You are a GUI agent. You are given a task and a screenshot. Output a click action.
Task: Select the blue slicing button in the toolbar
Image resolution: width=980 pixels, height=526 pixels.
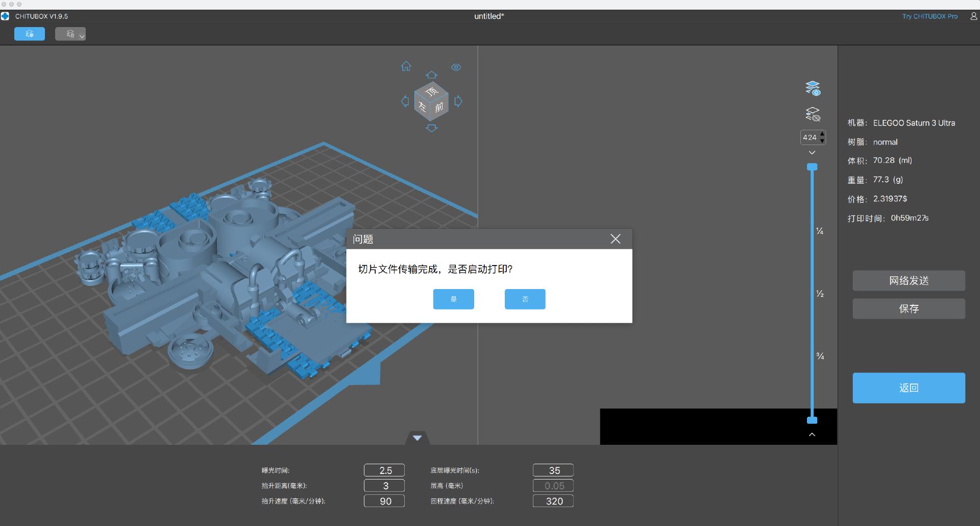[29, 34]
